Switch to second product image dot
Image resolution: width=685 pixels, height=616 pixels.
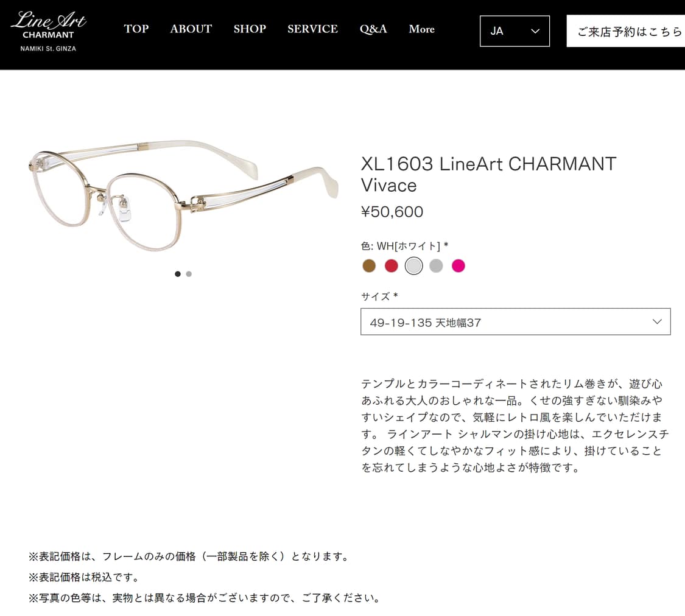189,274
